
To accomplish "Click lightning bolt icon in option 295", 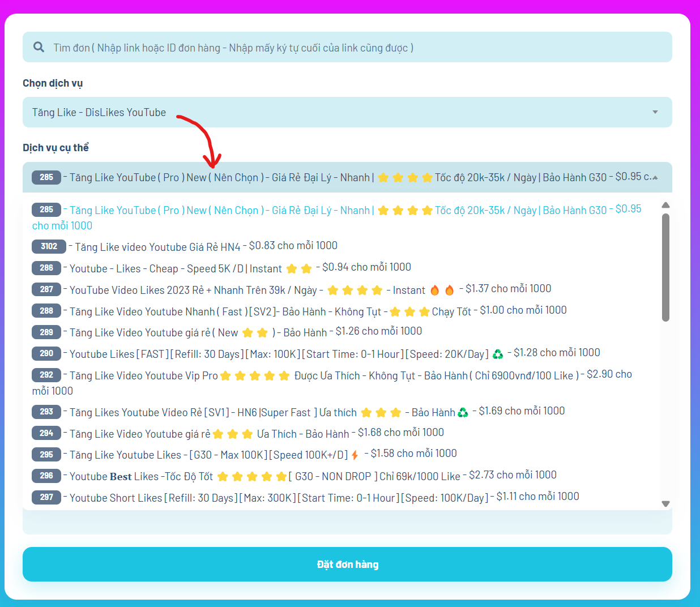I will point(355,455).
